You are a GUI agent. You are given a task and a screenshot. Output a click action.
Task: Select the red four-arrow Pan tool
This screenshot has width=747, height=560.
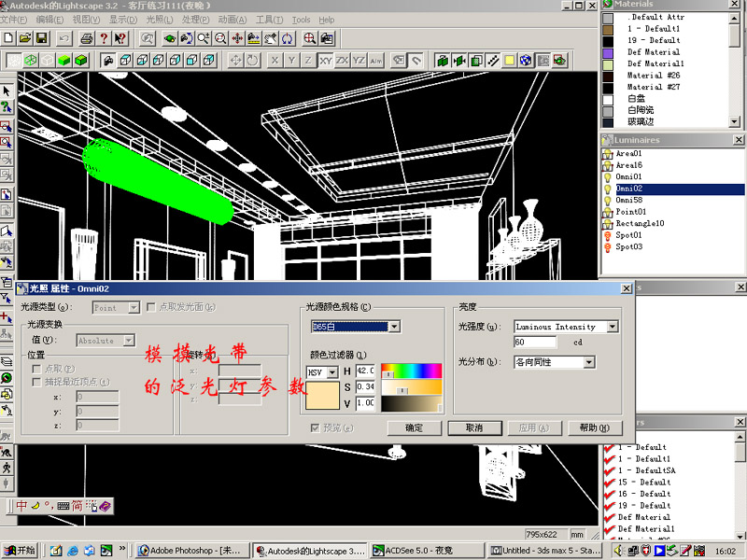click(237, 38)
